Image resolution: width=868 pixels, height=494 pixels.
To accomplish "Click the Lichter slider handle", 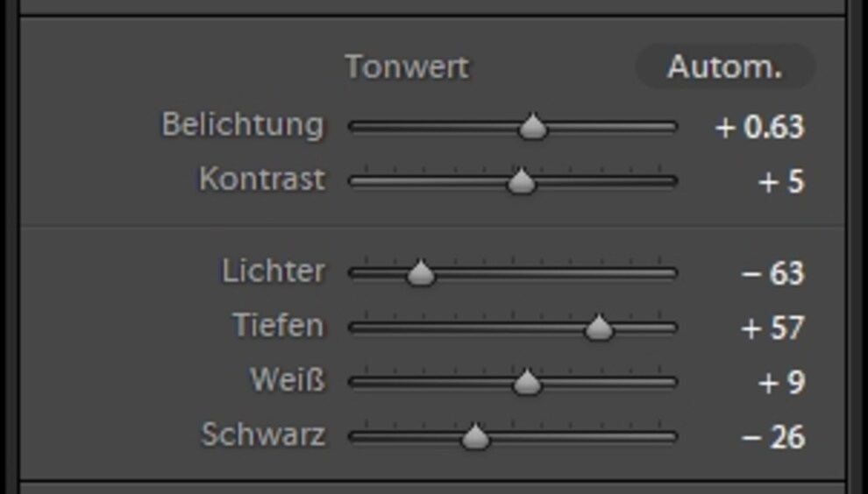I will point(421,272).
